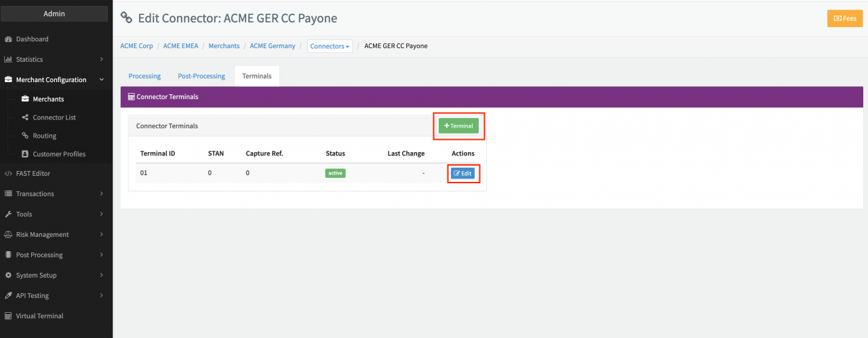Go to ACME Germany breadcrumb link

[273, 46]
